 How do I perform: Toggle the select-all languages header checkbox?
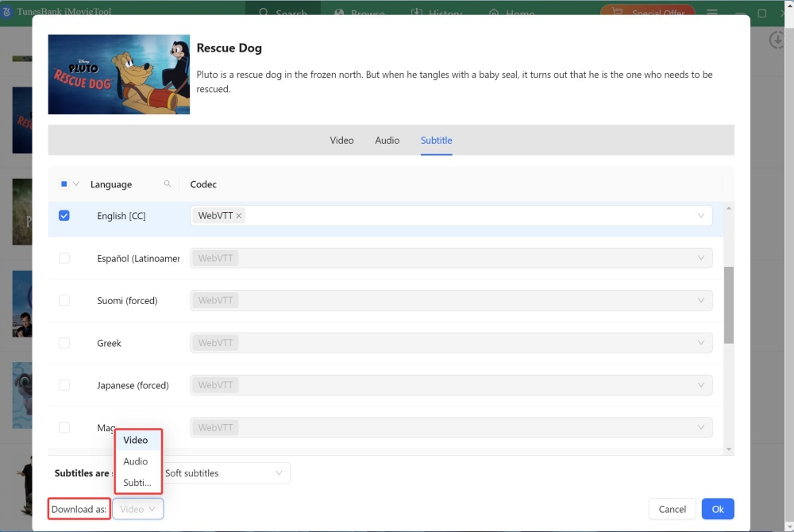tap(64, 184)
